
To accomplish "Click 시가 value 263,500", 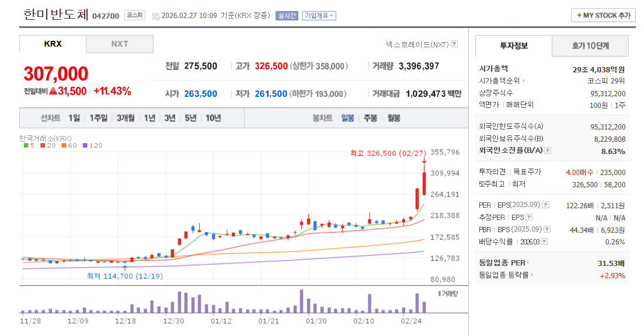I will (200, 94).
